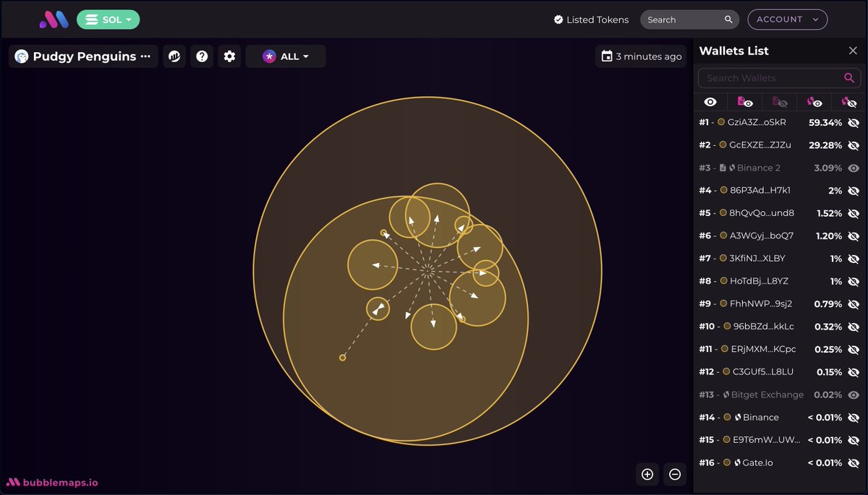
Task: Select the show exchanges filter tab
Action: coord(814,102)
